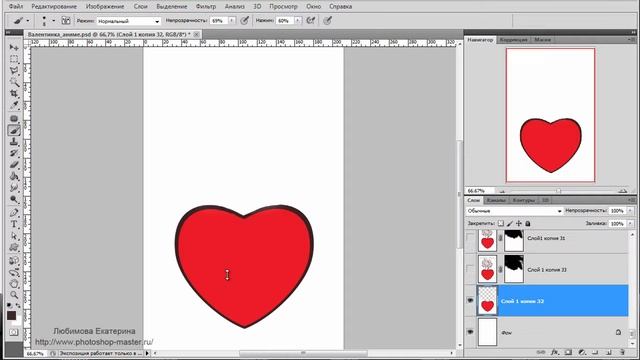Link layers icon in Layers panel
The height and width of the screenshot is (360, 640).
(541, 352)
